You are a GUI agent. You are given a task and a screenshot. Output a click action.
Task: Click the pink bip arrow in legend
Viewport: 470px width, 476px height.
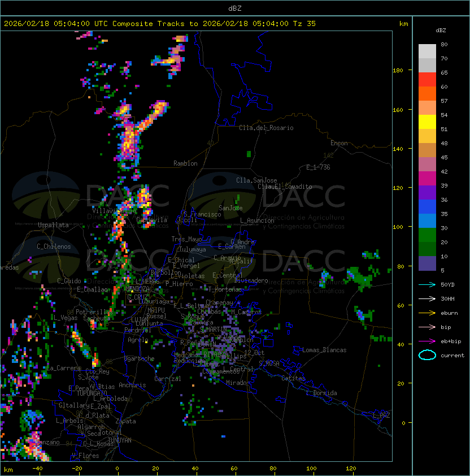pyautogui.click(x=427, y=327)
